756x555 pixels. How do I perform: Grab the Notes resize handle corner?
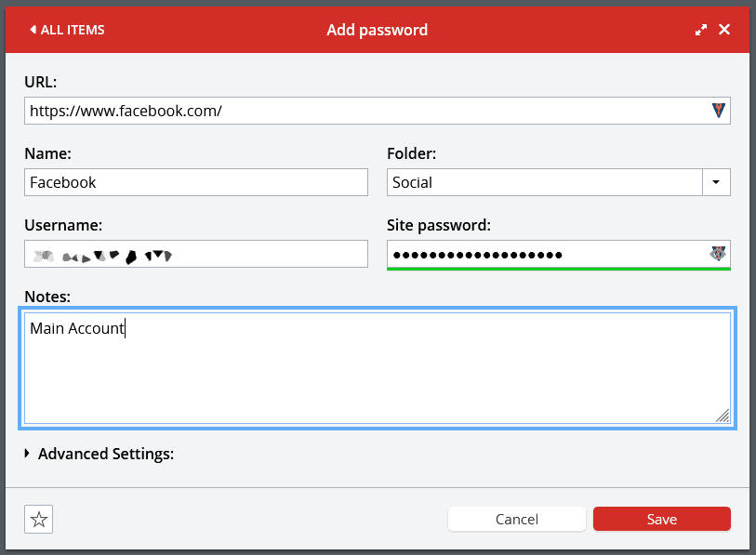(723, 416)
